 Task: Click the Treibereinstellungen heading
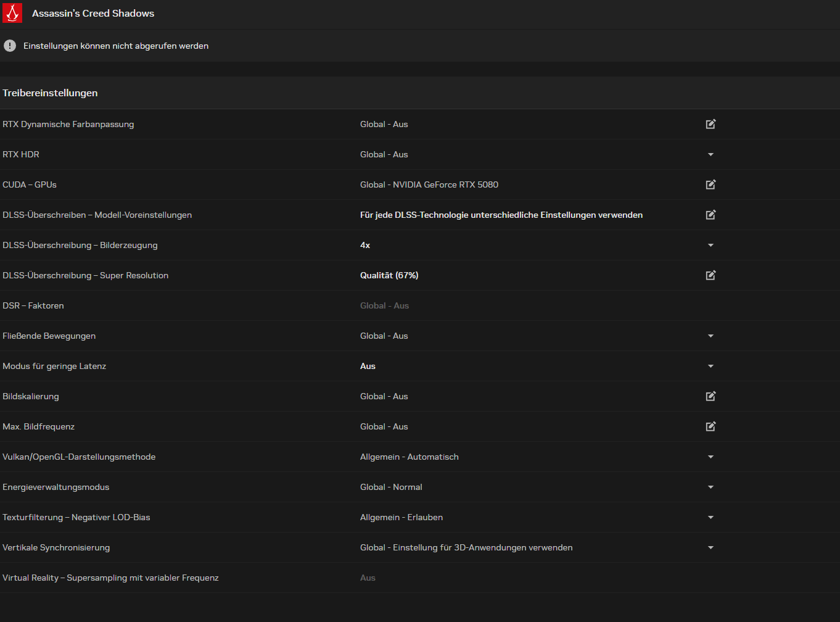pyautogui.click(x=50, y=93)
